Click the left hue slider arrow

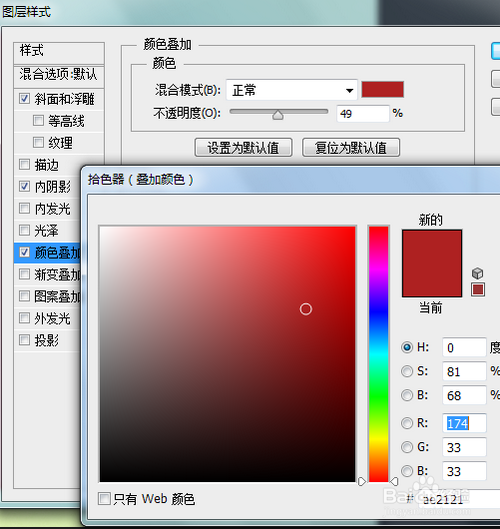361,481
